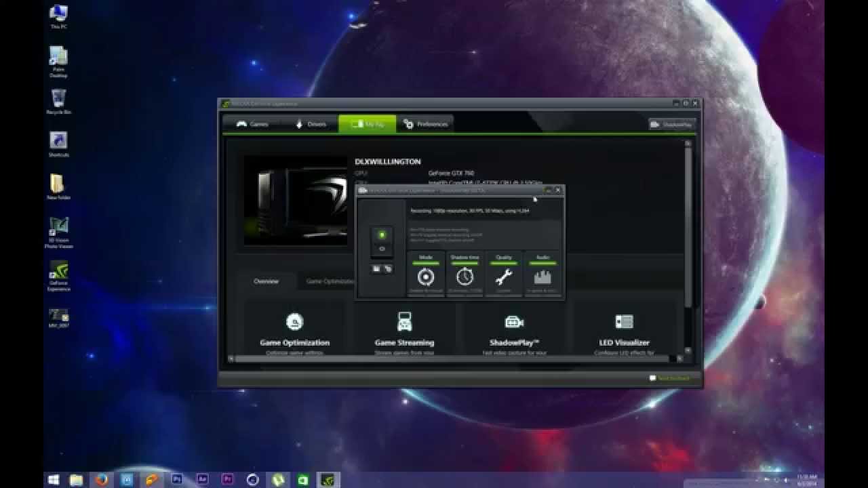The image size is (868, 488).
Task: Launch Firefox from the taskbar
Action: pos(102,480)
